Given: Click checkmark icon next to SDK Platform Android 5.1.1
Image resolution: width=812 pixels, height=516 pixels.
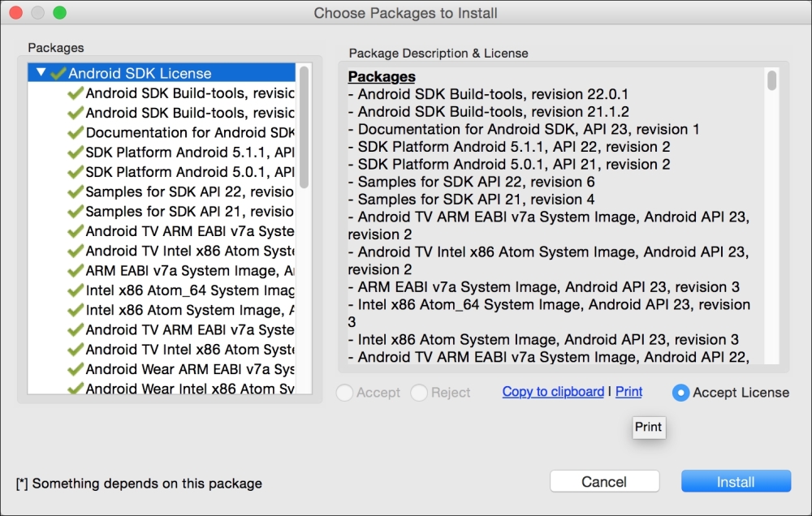Looking at the screenshot, I should (x=76, y=153).
